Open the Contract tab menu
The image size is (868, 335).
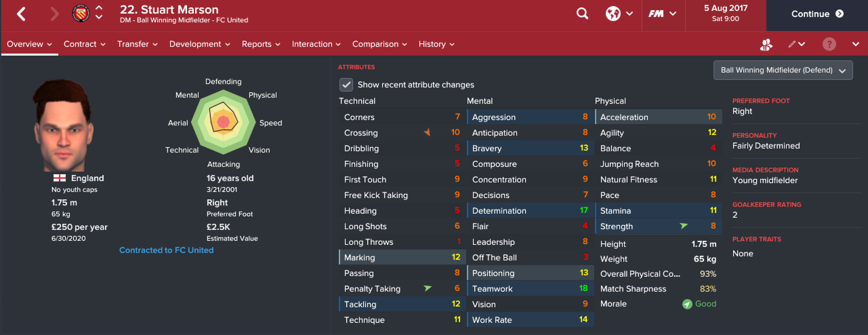coord(84,44)
